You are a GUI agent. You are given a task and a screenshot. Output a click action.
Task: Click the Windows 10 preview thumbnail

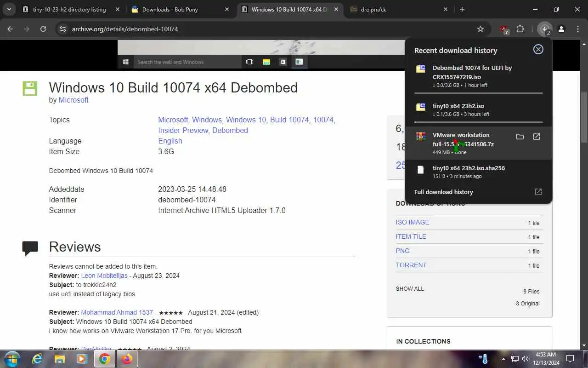[260, 55]
